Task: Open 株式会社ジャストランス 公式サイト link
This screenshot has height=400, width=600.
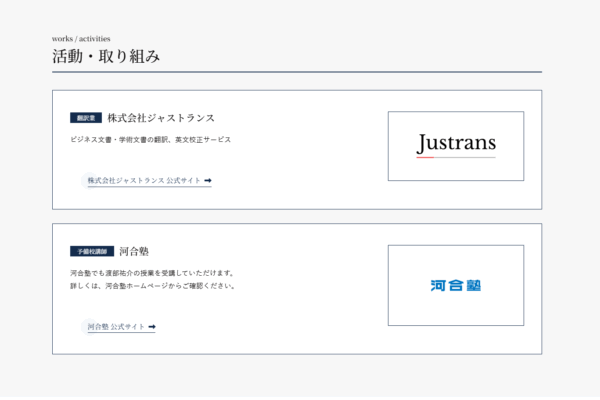Action: coord(149,180)
